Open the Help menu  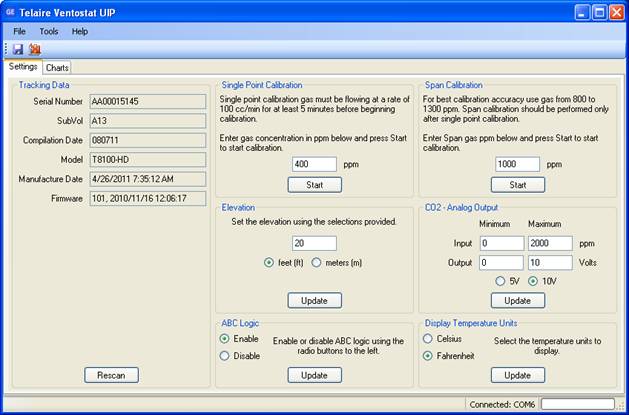80,31
